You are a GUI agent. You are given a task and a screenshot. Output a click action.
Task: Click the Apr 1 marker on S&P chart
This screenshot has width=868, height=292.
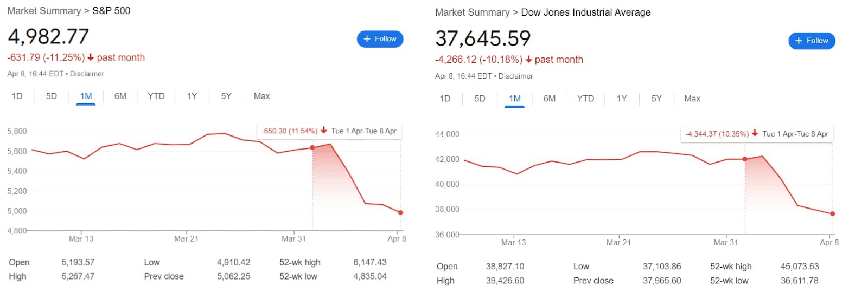(312, 147)
